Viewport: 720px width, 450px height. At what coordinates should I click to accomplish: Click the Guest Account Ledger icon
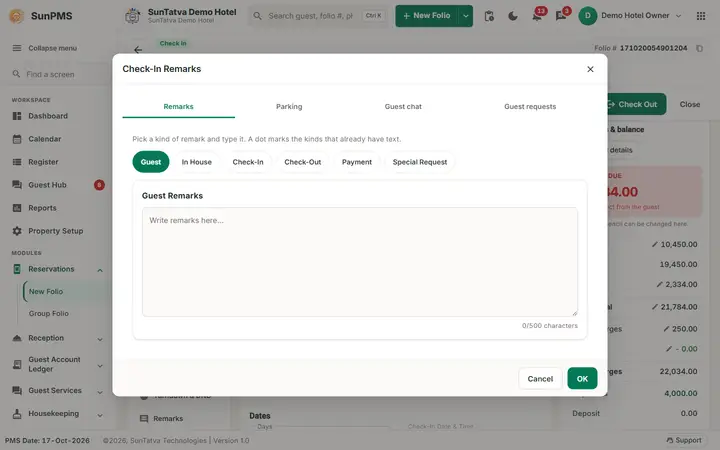tap(17, 365)
